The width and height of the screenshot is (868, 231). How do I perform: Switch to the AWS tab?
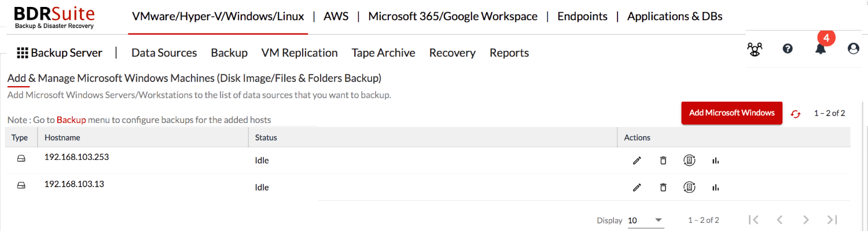336,16
